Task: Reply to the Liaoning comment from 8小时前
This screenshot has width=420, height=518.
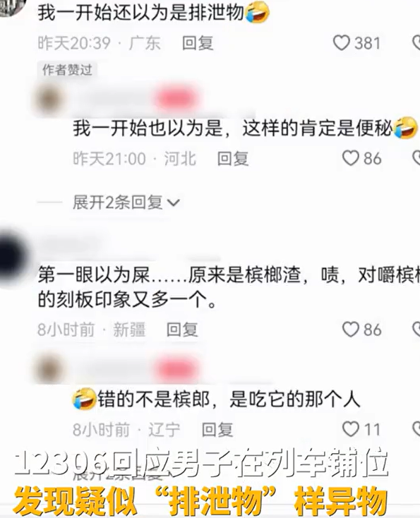Action: coord(217,430)
